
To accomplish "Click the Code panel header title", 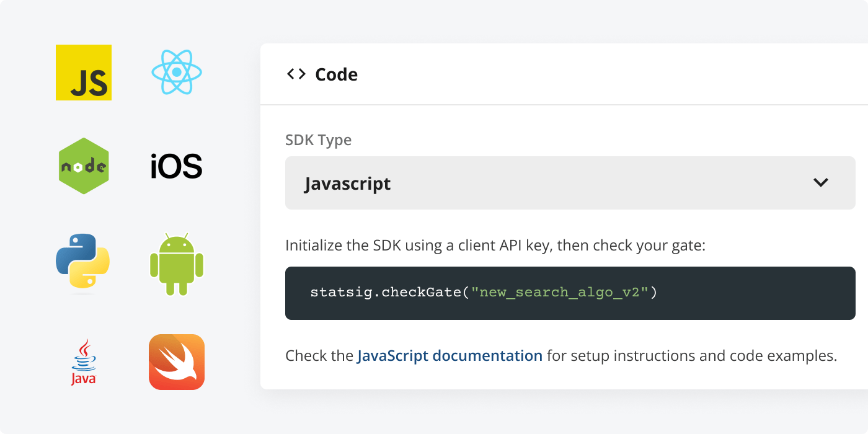I will [336, 74].
